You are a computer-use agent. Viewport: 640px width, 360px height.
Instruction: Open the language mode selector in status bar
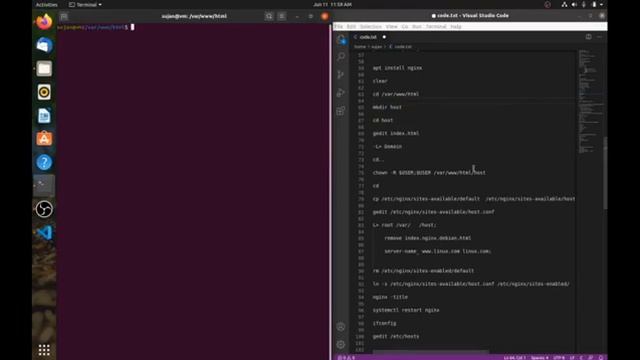click(x=581, y=358)
